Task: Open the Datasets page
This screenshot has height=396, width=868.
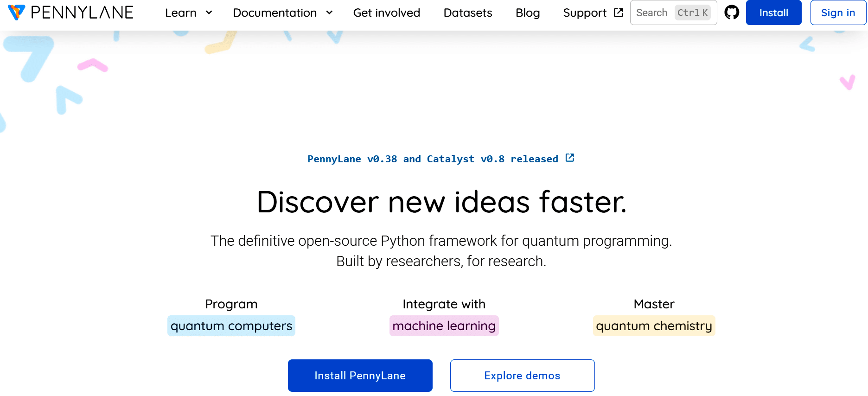Action: click(468, 13)
